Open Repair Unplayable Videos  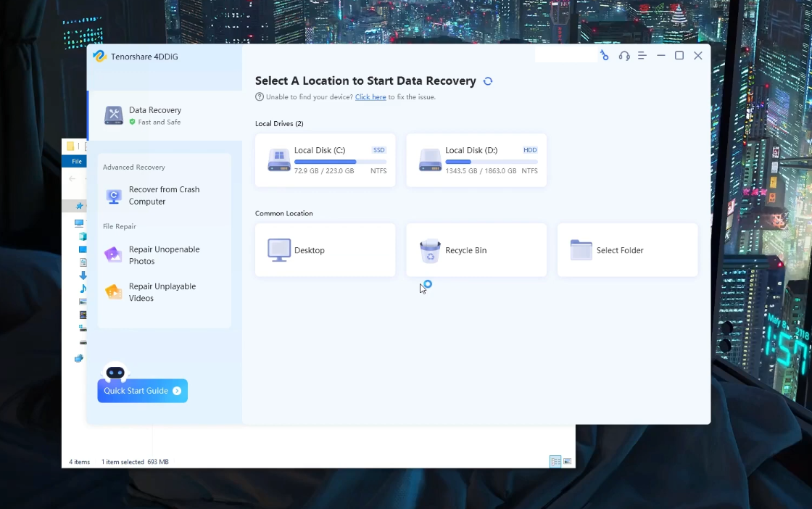click(164, 292)
